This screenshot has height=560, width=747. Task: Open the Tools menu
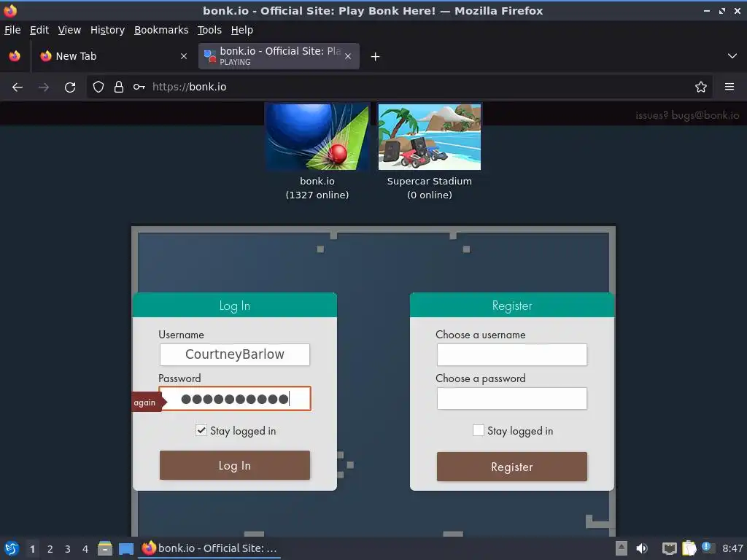click(x=209, y=30)
